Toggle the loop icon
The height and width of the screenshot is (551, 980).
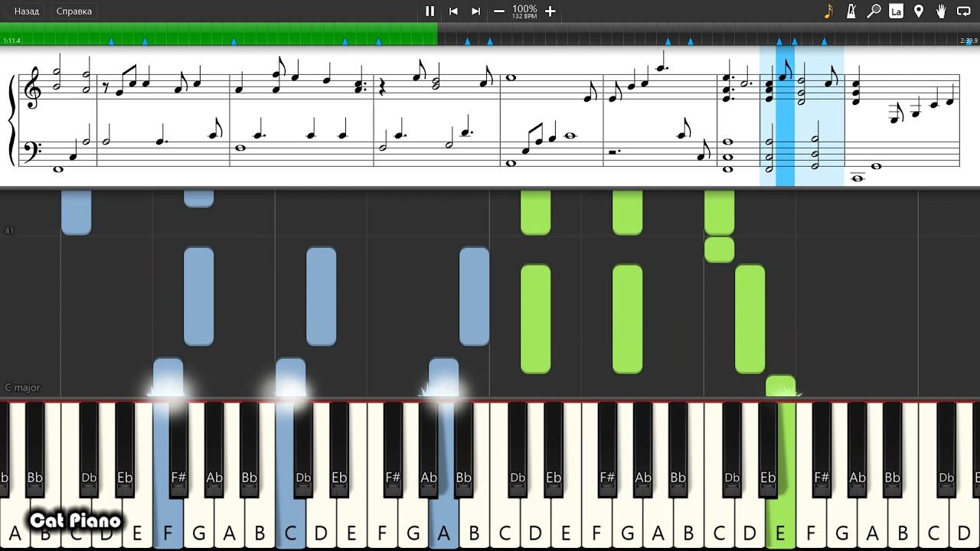(964, 11)
